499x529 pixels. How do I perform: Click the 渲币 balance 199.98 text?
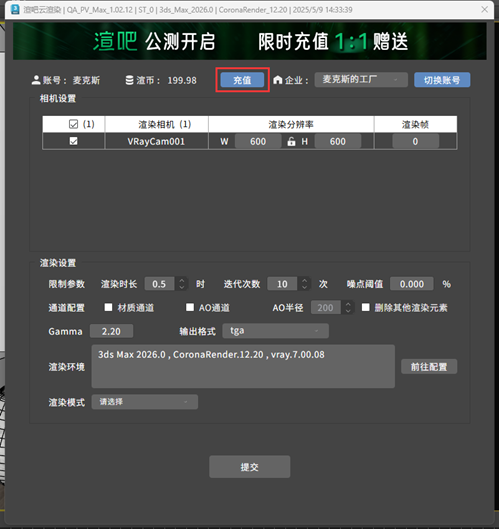pyautogui.click(x=182, y=80)
